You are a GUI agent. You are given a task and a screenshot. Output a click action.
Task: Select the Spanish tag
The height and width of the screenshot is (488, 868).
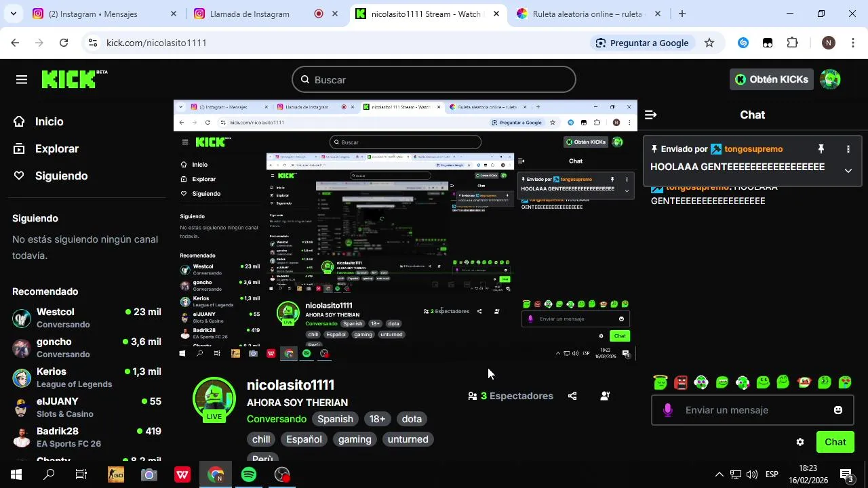(335, 419)
